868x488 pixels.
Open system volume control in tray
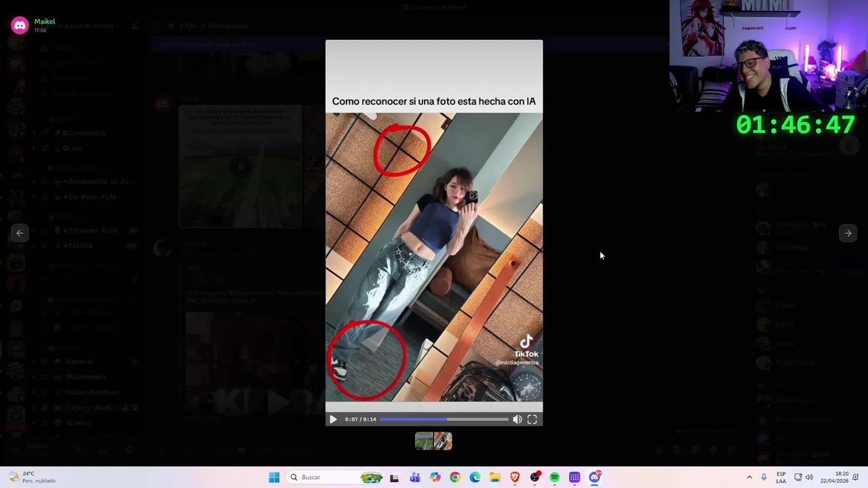[x=809, y=477]
